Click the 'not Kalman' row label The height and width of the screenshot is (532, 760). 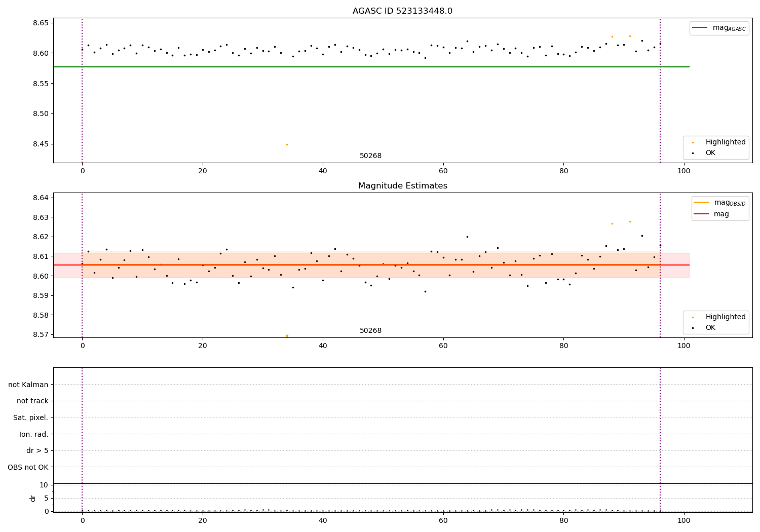(28, 385)
